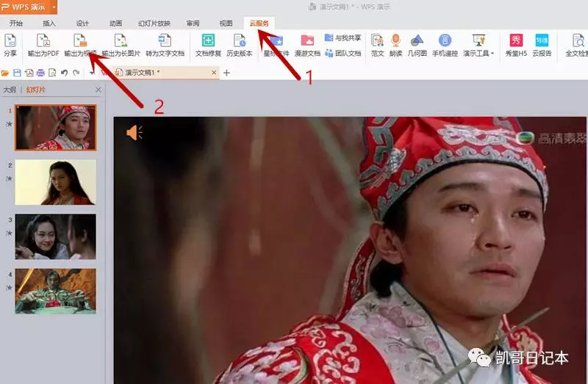Open 漫游文档 roaming documents
The width and height of the screenshot is (588, 384).
click(307, 45)
